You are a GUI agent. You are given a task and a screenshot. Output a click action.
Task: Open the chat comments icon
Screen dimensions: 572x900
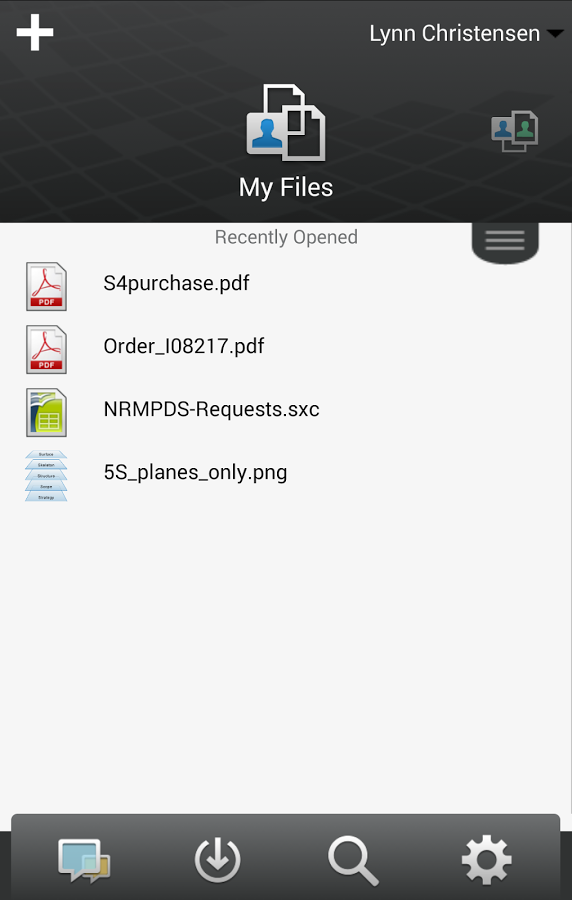coord(84,860)
